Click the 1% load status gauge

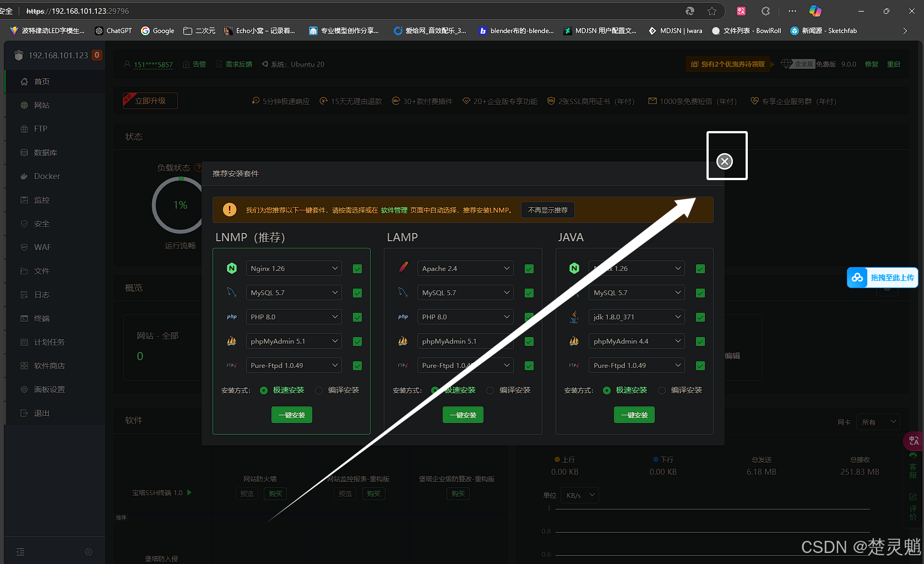(180, 205)
